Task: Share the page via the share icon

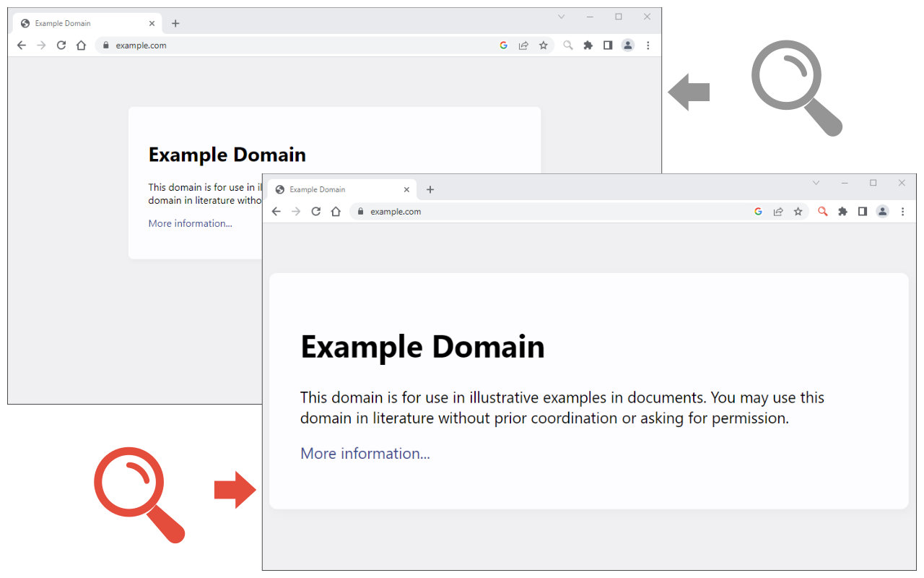Action: (x=778, y=211)
